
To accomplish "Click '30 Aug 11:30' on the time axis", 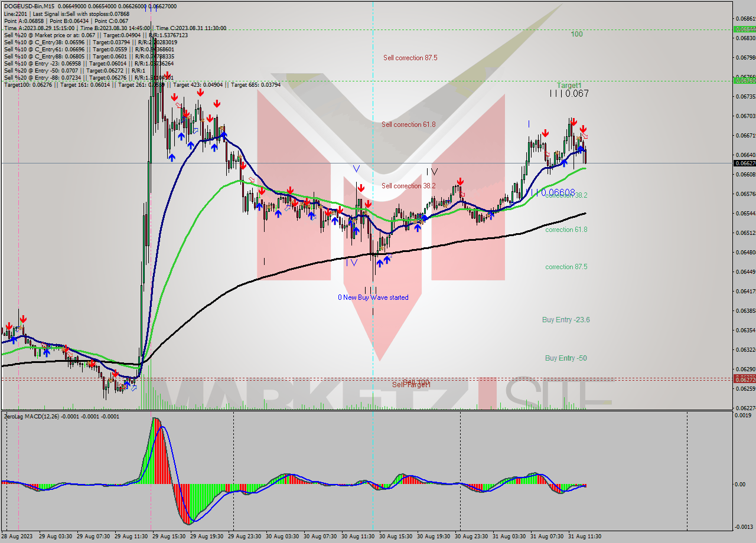I will tap(358, 537).
